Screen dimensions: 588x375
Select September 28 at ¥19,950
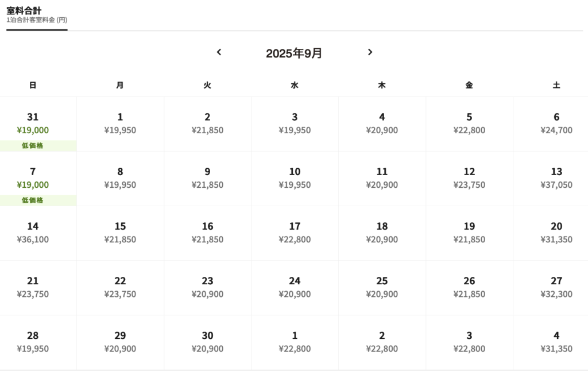pyautogui.click(x=33, y=343)
